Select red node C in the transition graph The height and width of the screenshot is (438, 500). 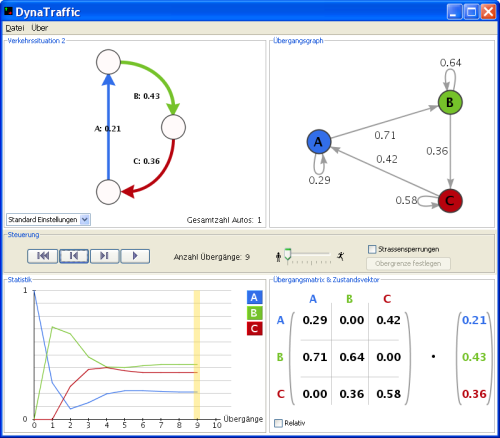point(450,201)
